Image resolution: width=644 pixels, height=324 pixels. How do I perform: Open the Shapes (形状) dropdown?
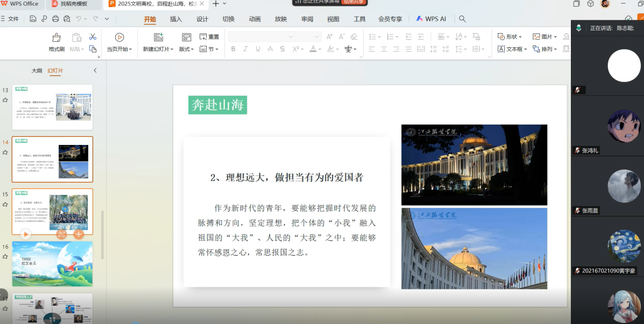(509, 37)
